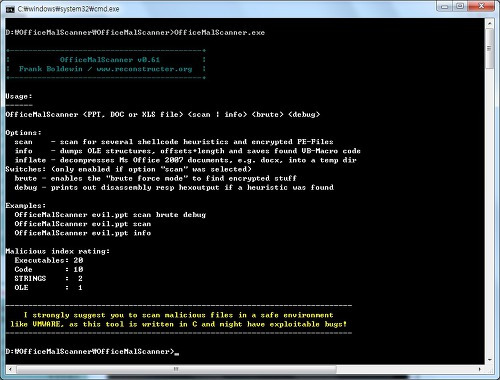This screenshot has width=500, height=380.
Task: Click the 'STRINGS : 2' rating line
Action: point(49,278)
